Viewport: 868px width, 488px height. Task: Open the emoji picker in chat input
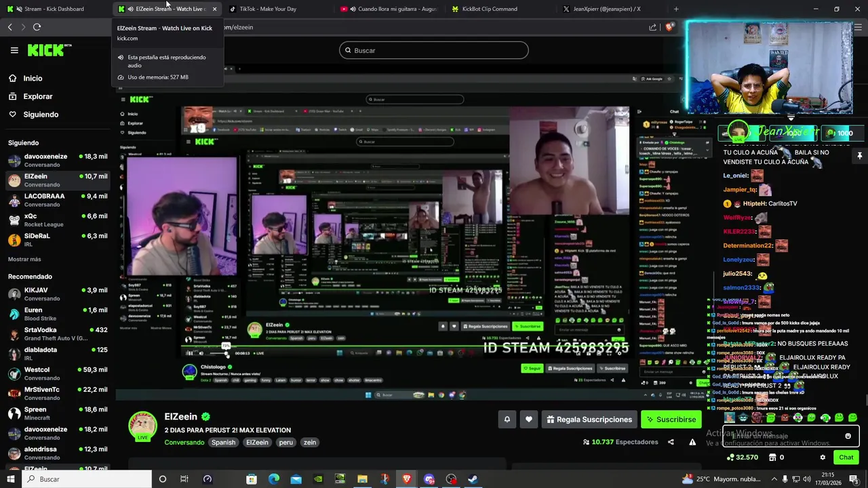click(x=848, y=436)
